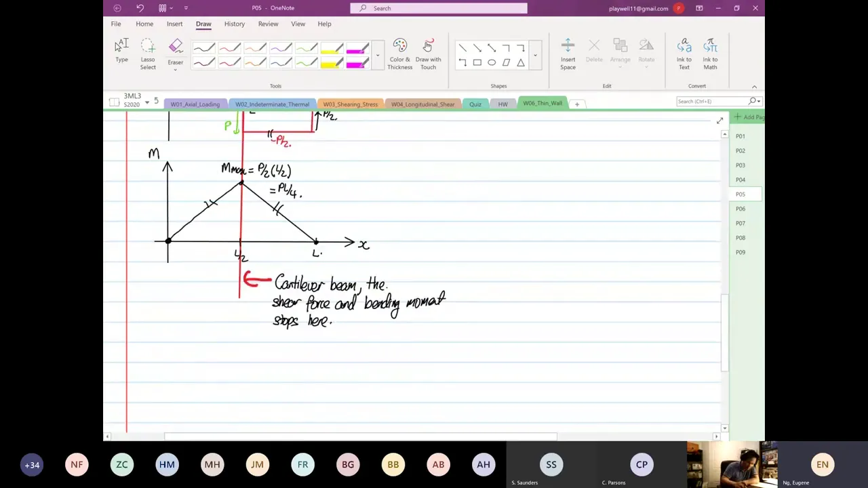Open the HW section tab
The height and width of the screenshot is (488, 868).
pyautogui.click(x=502, y=104)
